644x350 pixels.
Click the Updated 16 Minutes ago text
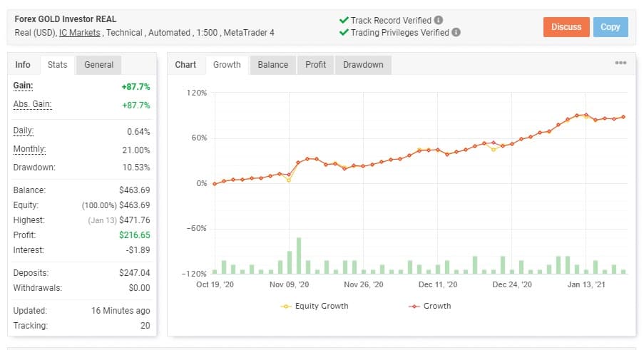(121, 311)
